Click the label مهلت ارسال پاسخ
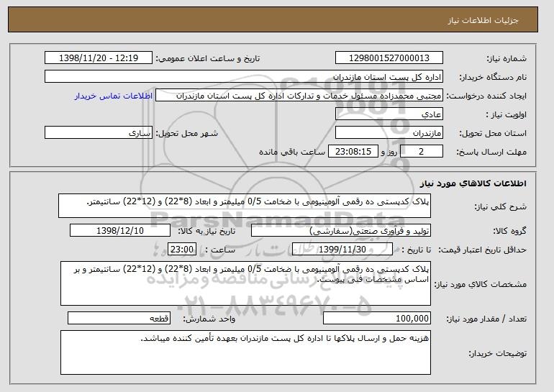This screenshot has width=554, height=392. (491, 152)
